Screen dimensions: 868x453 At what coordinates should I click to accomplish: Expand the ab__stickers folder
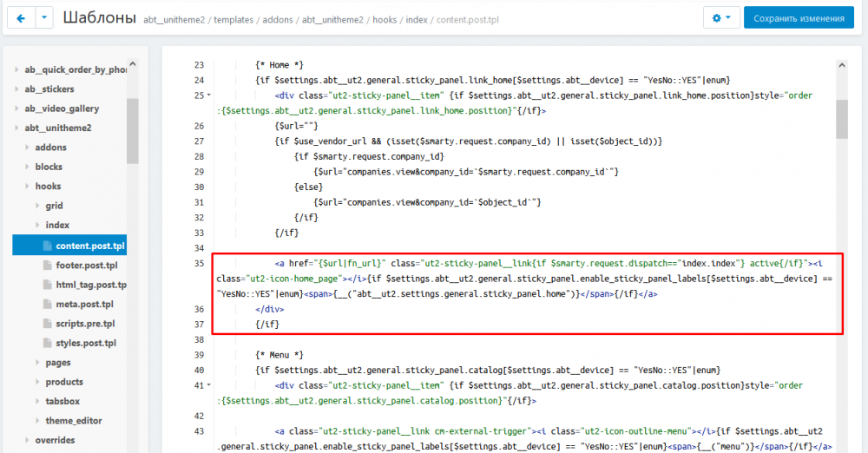tap(16, 89)
